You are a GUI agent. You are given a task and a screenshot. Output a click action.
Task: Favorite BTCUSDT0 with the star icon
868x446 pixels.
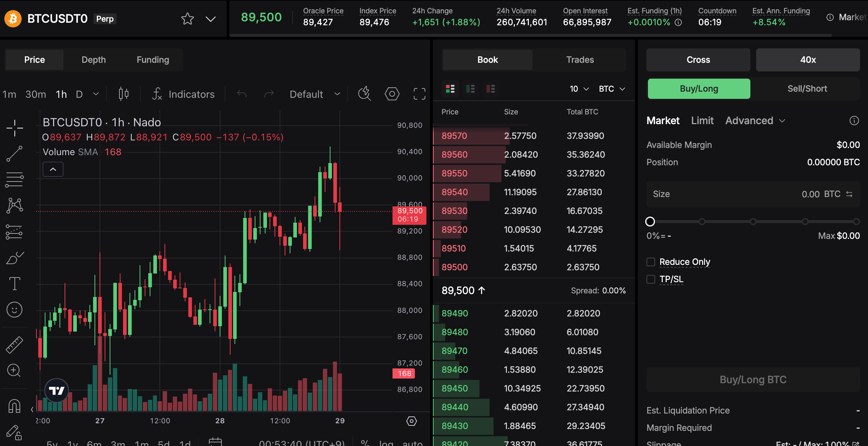[x=188, y=19]
